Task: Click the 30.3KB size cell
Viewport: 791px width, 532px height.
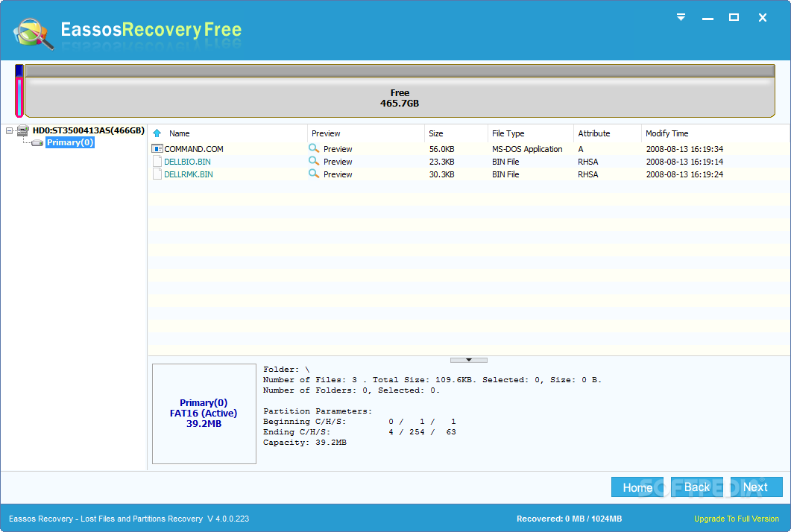Action: 442,174
